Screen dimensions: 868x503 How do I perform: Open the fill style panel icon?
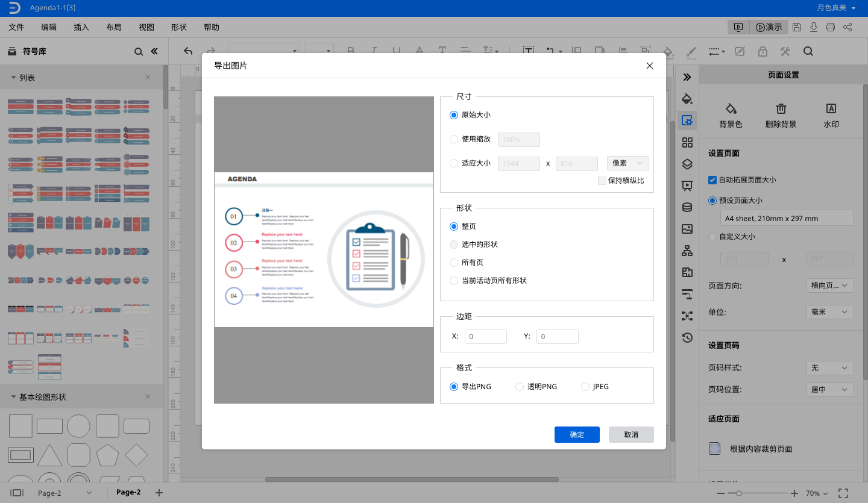(687, 99)
